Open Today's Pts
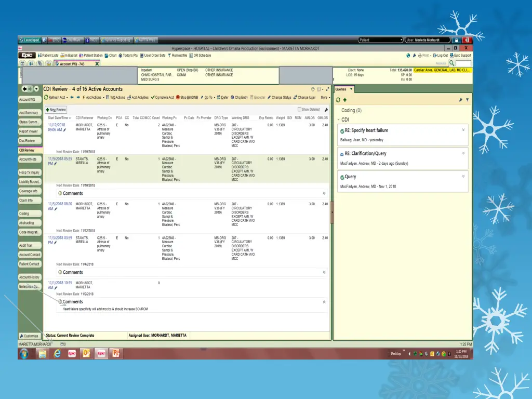The width and height of the screenshot is (532, 399). (128, 55)
